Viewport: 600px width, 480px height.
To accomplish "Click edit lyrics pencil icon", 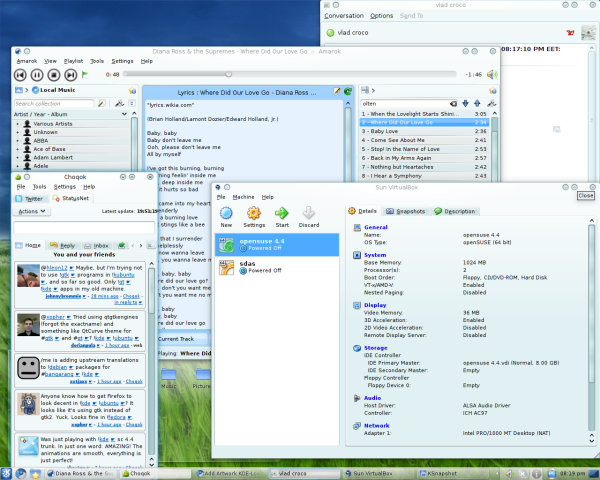I will [x=337, y=91].
